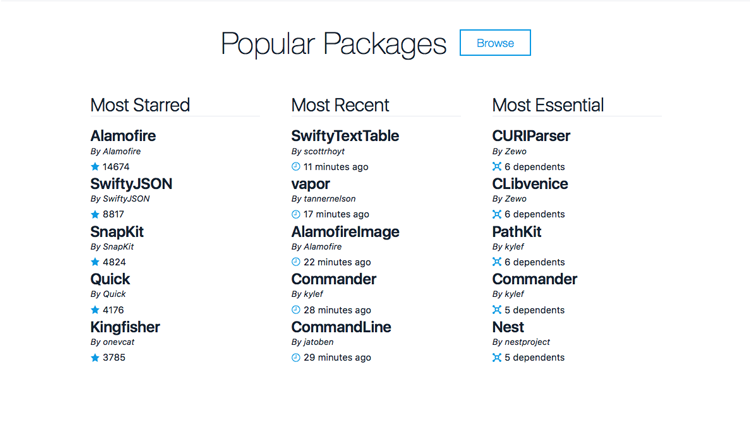This screenshot has height=426, width=750.
Task: Click the clock icon beside 29 minutes ago
Action: (x=296, y=357)
